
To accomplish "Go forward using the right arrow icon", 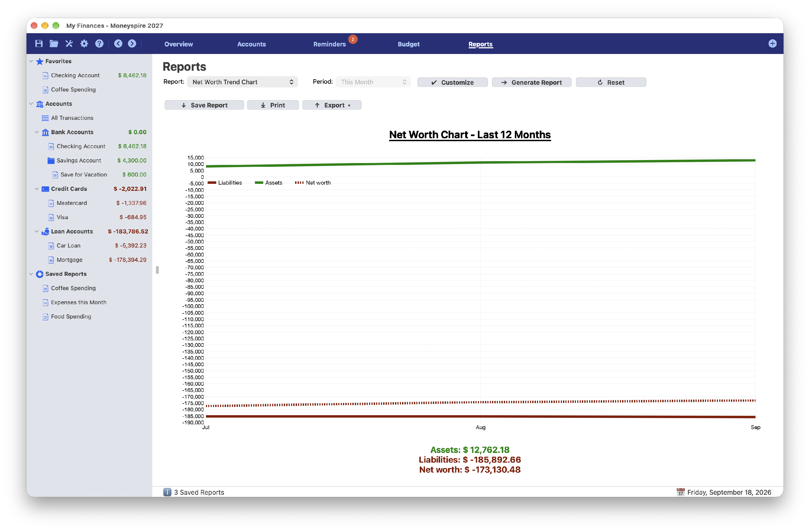I will 132,43.
